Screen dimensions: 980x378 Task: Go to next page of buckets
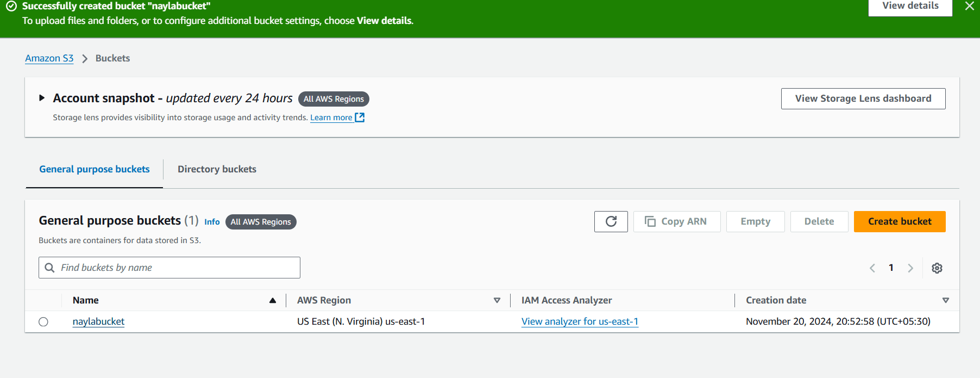pyautogui.click(x=910, y=268)
